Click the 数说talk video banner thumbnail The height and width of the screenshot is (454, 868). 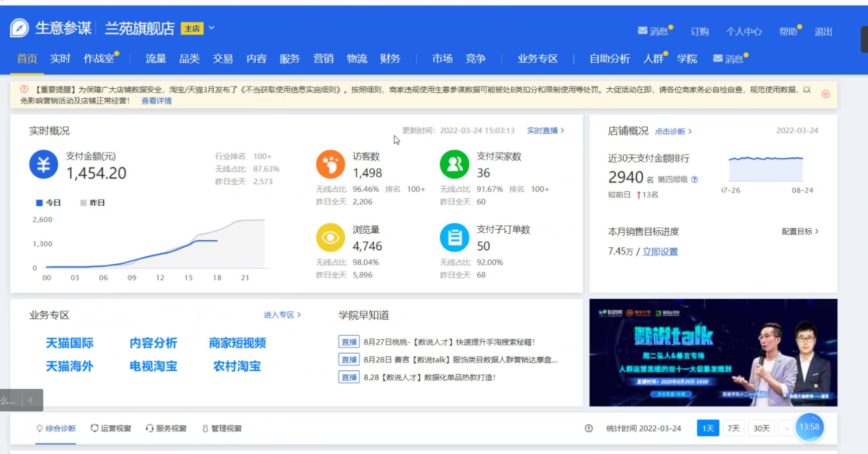pos(713,352)
